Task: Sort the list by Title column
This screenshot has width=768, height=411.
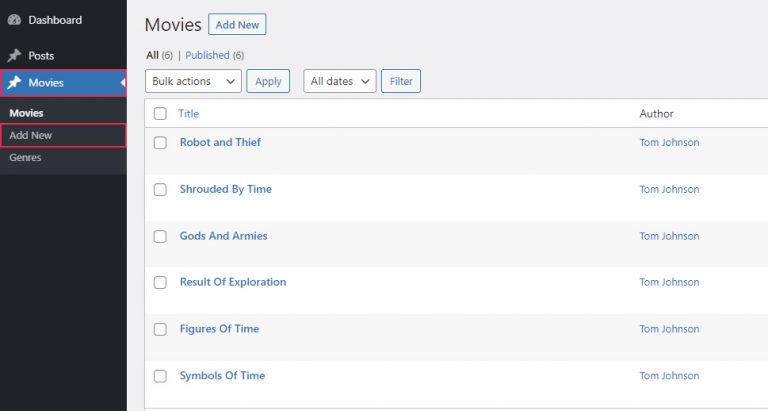Action: pos(188,114)
